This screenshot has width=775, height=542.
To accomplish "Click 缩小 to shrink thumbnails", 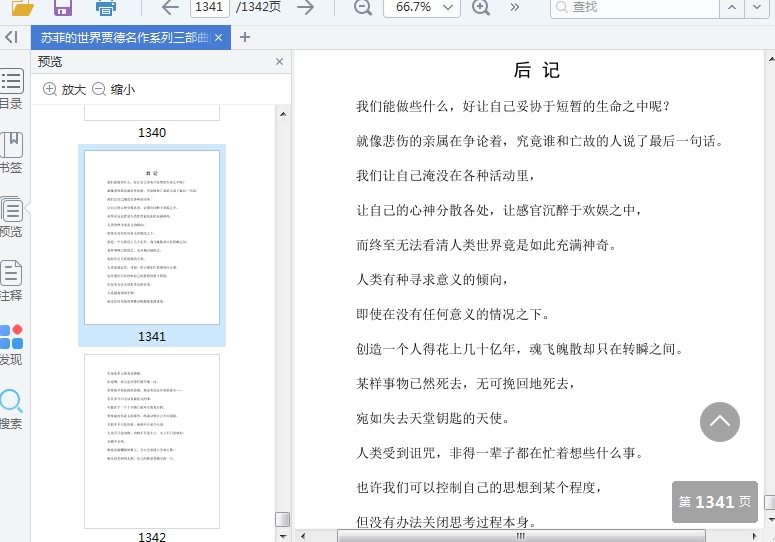I will pyautogui.click(x=114, y=89).
